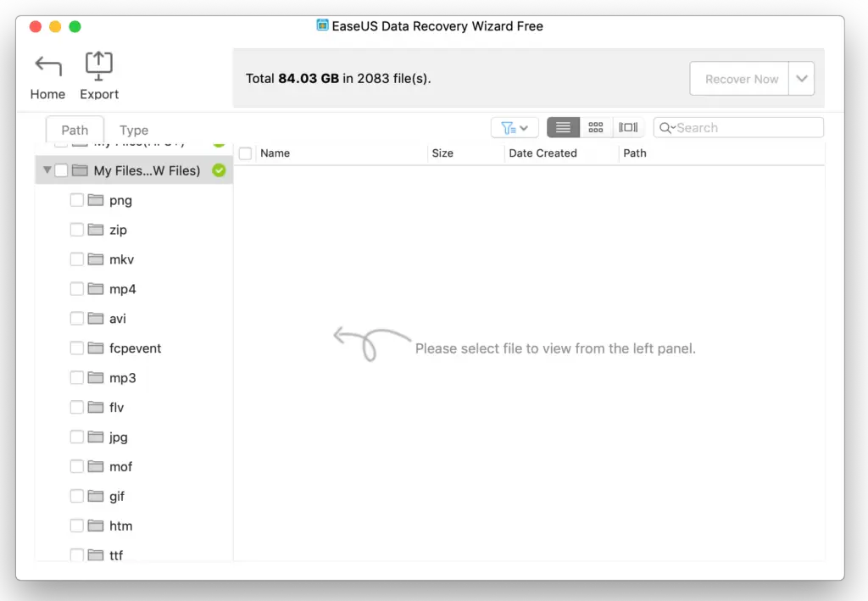Open the filter funnel dropdown
The image size is (868, 601).
pos(515,128)
